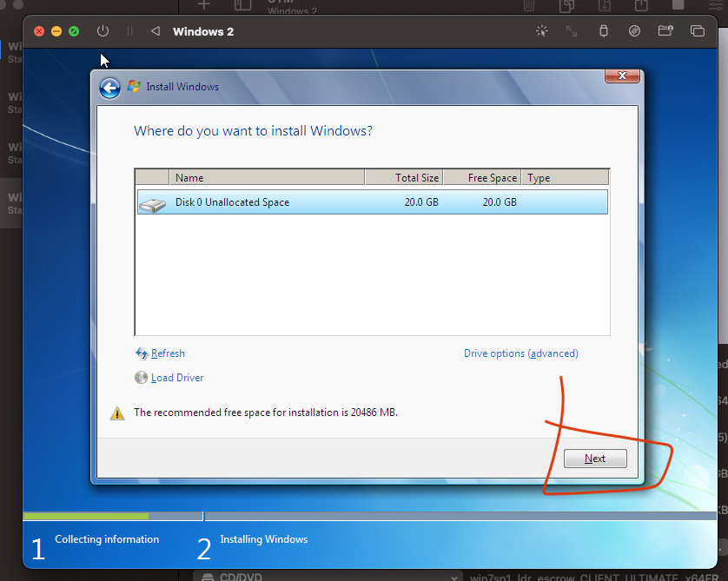Open the shared folder icon menu
Viewport: 728px width, 581px height.
point(665,31)
